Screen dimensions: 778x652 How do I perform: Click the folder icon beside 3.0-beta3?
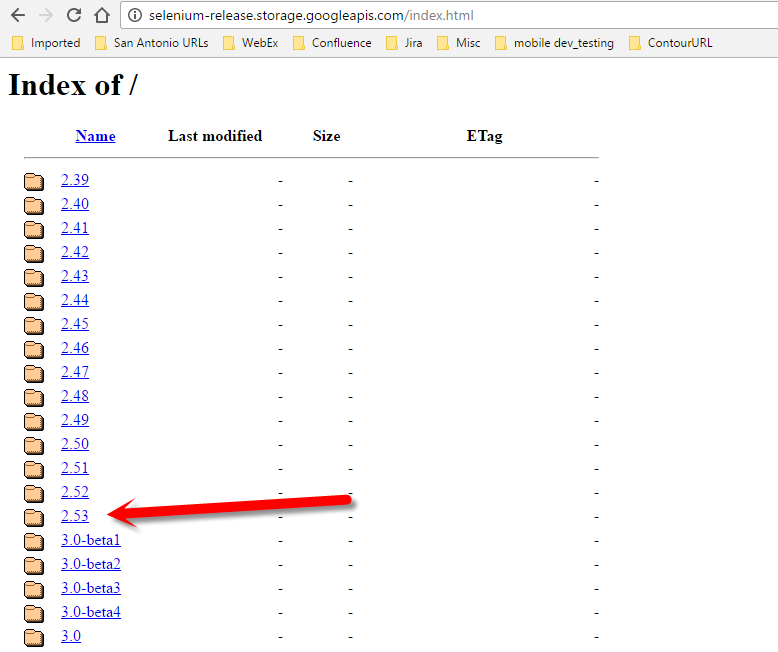coord(34,589)
